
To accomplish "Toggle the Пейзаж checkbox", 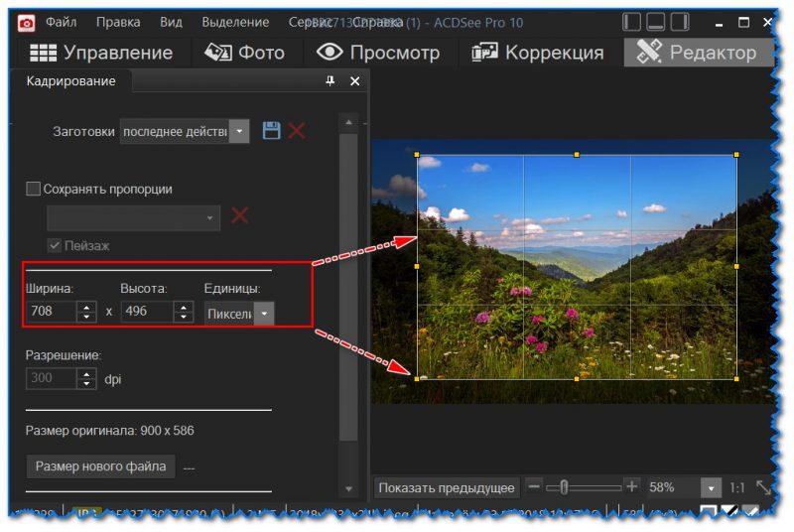I will (x=56, y=244).
